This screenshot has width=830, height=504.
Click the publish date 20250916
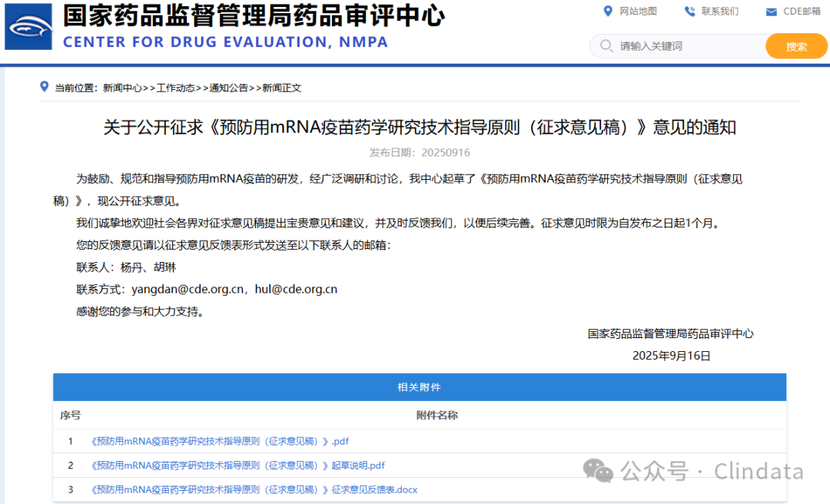coord(446,152)
